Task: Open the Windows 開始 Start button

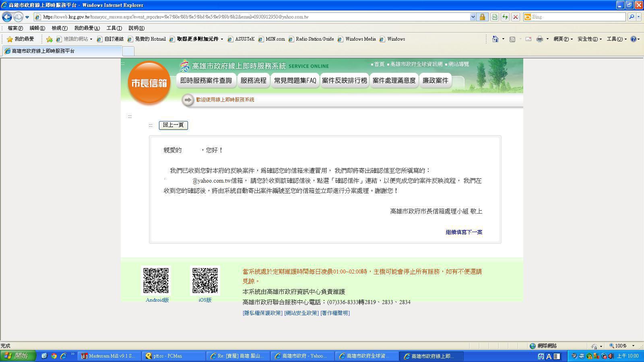Action: point(19,356)
